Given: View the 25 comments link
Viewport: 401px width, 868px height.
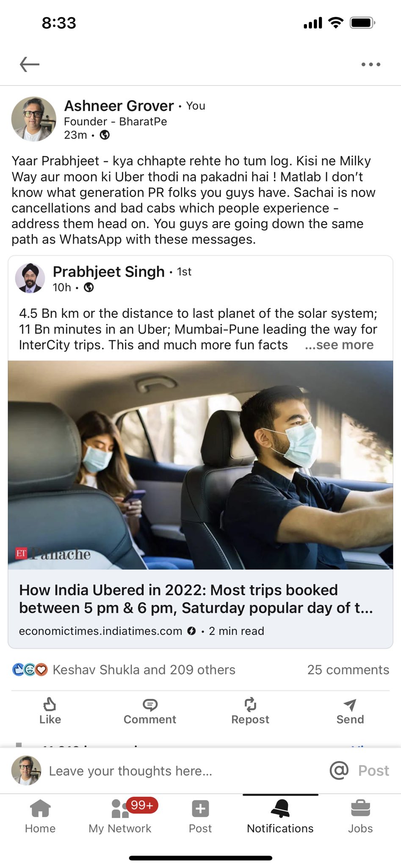Looking at the screenshot, I should click(x=348, y=670).
